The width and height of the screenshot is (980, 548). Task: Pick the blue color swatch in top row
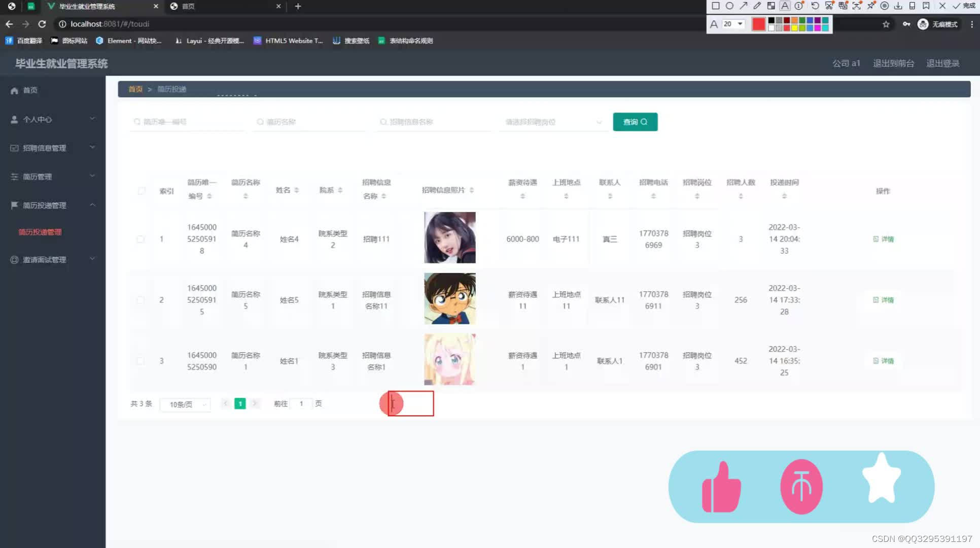pyautogui.click(x=810, y=21)
